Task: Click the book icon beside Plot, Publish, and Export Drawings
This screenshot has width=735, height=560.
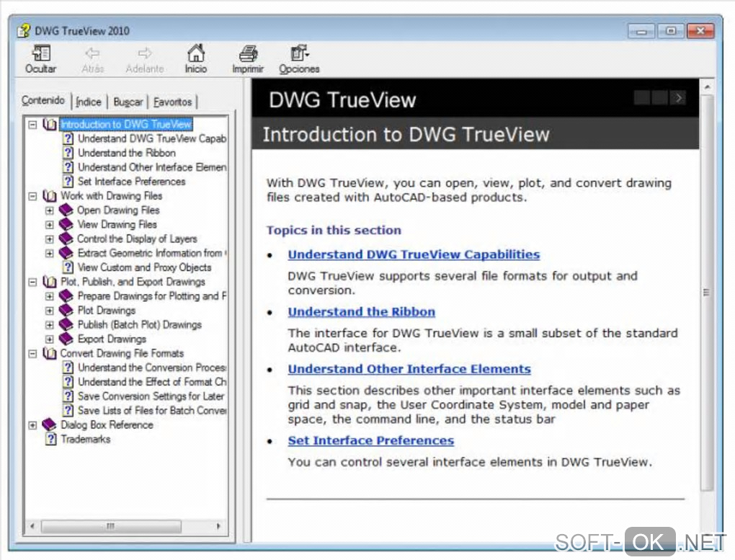Action: click(50, 282)
